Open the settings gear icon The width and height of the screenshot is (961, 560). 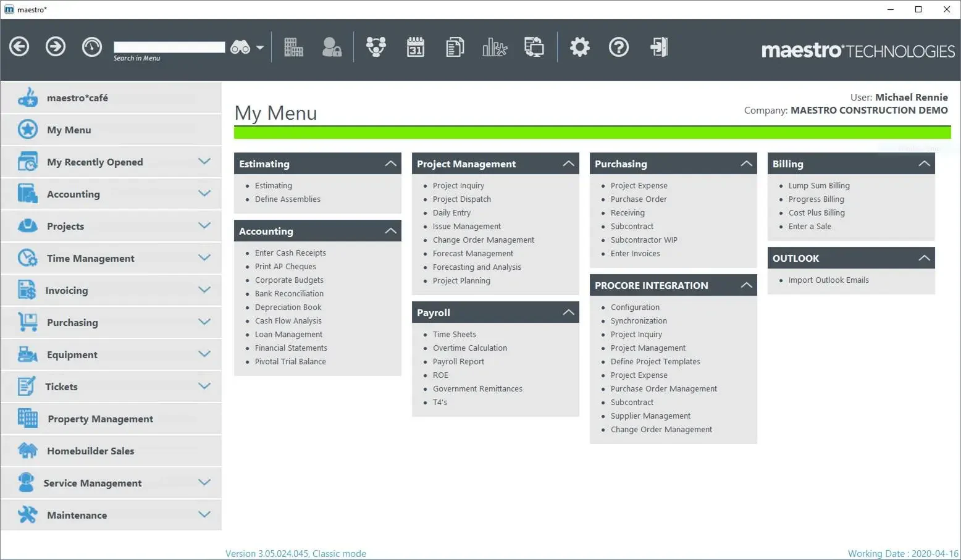coord(579,47)
